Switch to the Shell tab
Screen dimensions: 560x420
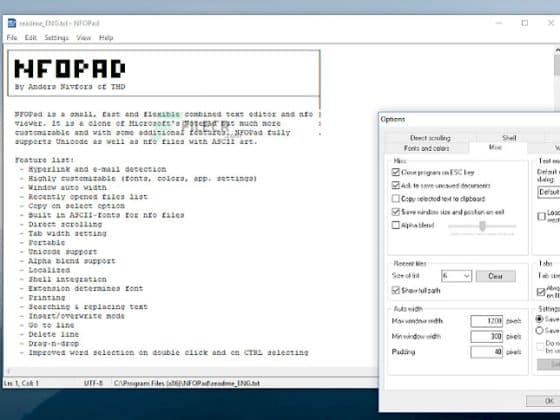509,138
